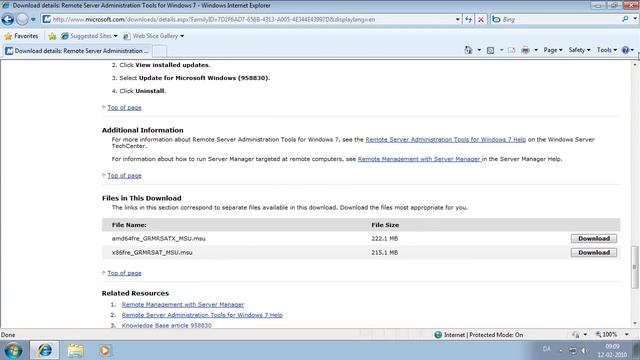The image size is (640, 360).
Task: Click into the Bing search box
Action: tap(559, 19)
